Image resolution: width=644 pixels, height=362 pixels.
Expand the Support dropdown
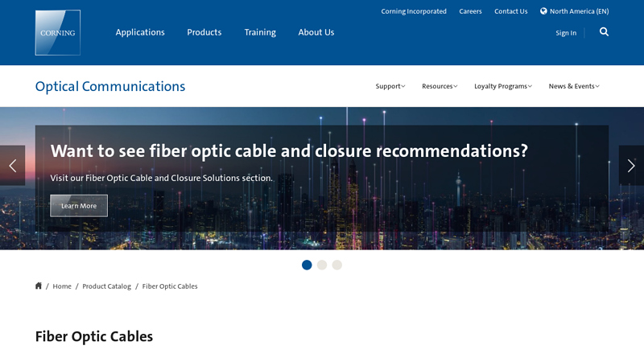[390, 86]
